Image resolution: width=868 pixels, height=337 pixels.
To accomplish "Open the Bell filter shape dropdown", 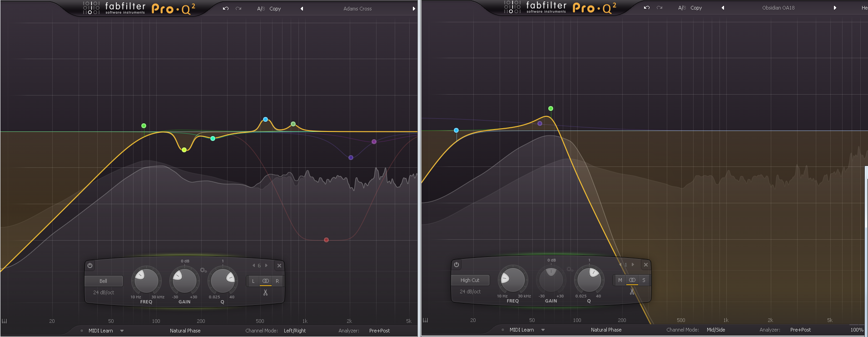I will coord(104,281).
